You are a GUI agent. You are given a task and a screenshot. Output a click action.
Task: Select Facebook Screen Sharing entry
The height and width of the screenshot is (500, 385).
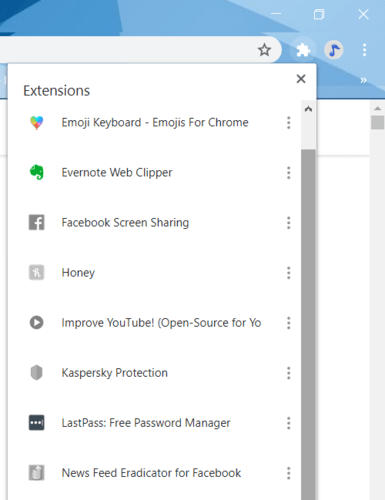[125, 223]
